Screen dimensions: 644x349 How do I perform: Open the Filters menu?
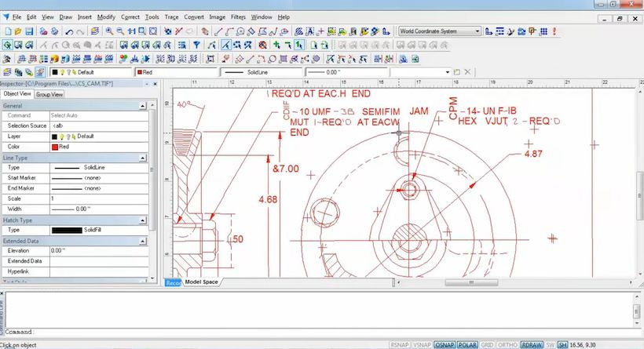[238, 17]
